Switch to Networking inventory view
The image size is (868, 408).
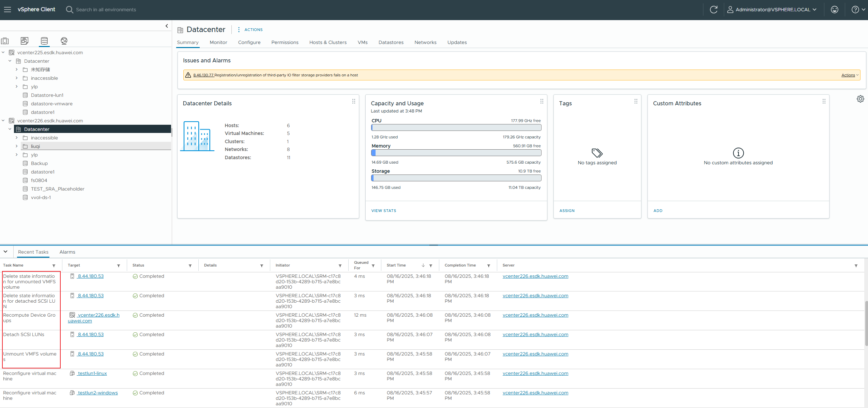tap(64, 41)
